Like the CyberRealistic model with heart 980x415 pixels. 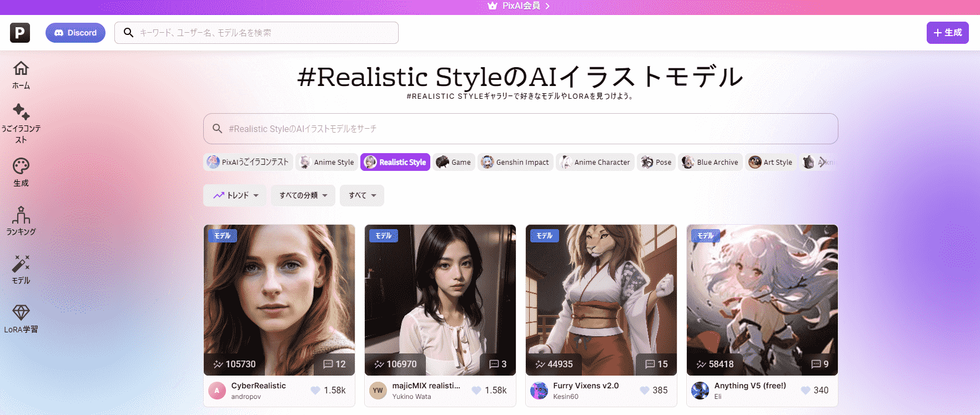click(x=315, y=390)
